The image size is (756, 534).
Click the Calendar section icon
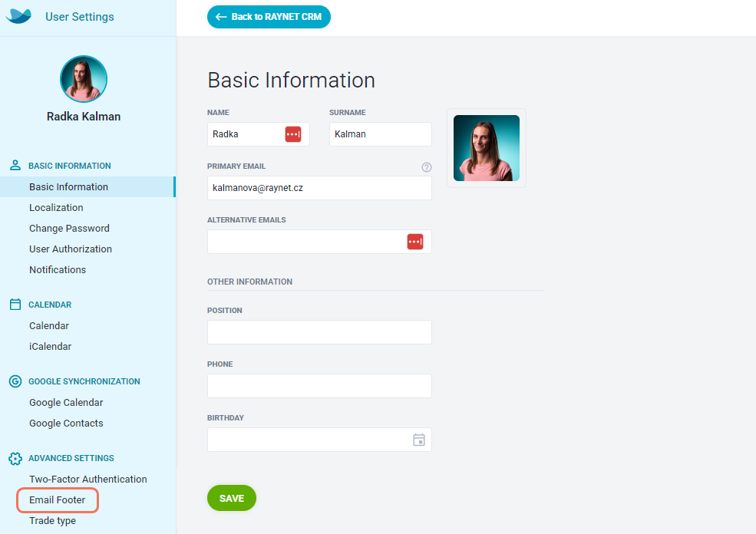(15, 304)
